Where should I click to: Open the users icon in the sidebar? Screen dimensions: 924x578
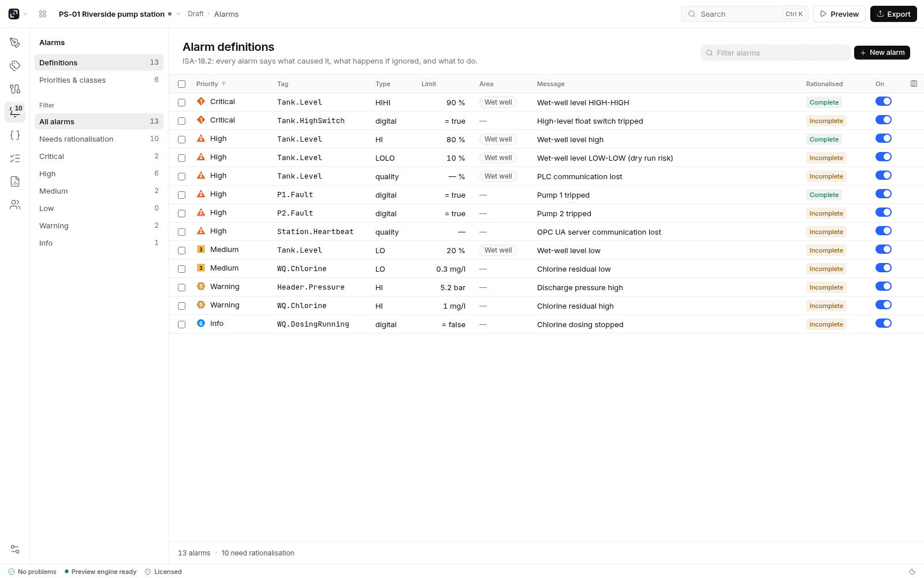coord(15,205)
